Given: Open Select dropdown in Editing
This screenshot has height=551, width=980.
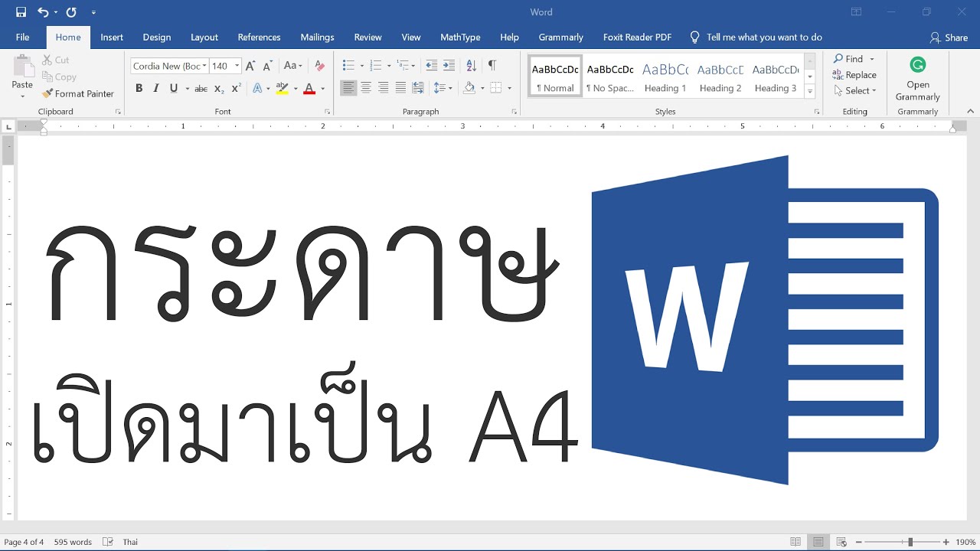Looking at the screenshot, I should coord(854,90).
